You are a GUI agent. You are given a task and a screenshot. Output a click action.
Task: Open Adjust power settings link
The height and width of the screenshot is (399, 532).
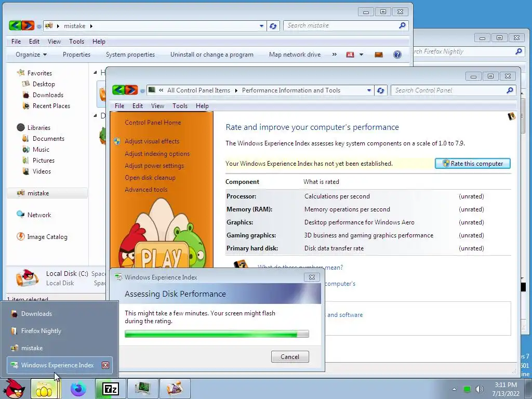(x=154, y=166)
